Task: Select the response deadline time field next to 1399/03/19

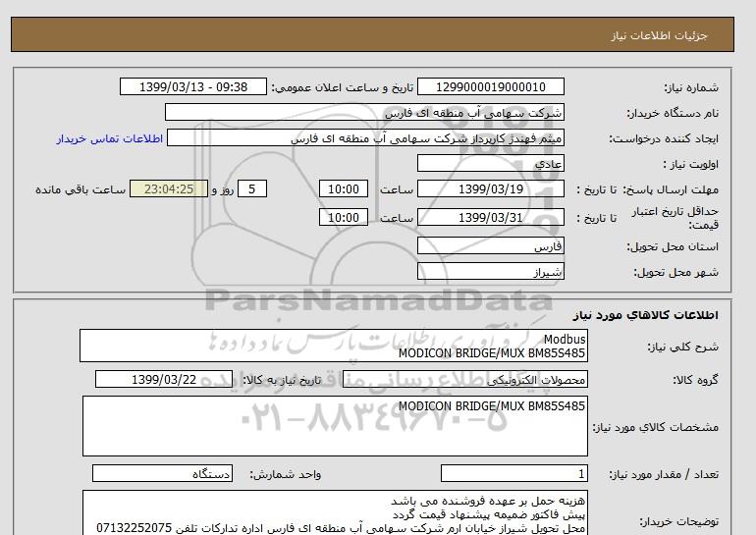Action: [x=344, y=188]
